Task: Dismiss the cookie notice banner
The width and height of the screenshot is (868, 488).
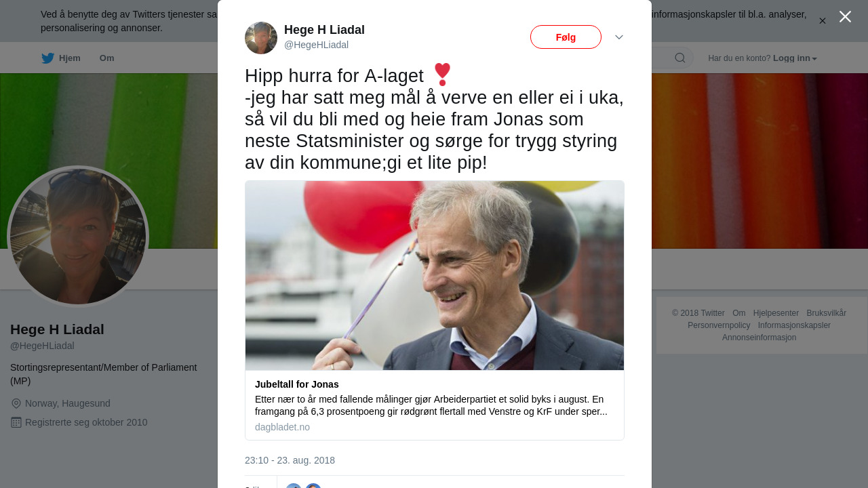Action: pos(822,21)
